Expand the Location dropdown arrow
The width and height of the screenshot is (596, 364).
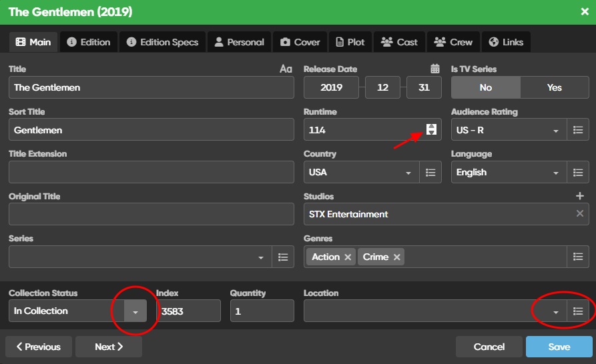click(x=556, y=312)
